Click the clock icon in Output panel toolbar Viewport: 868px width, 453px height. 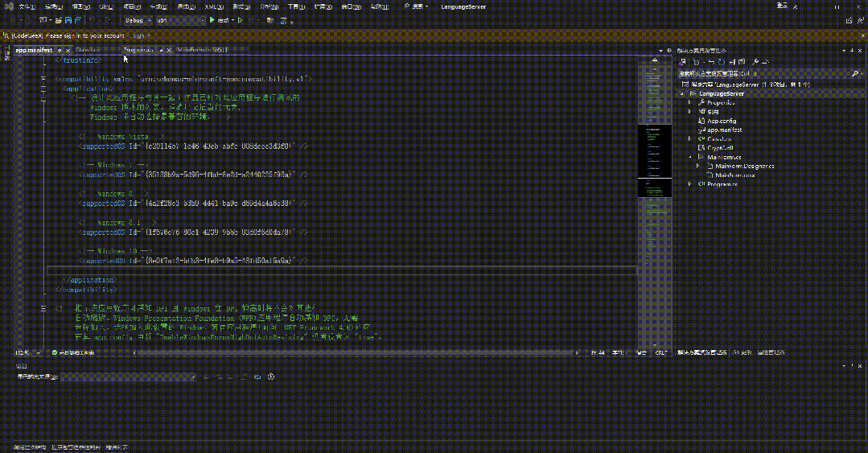tap(271, 377)
